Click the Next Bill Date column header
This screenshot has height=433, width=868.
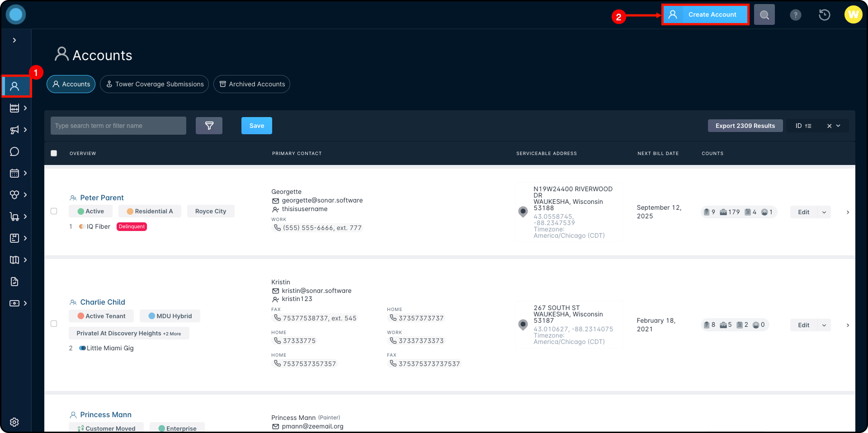[658, 153]
